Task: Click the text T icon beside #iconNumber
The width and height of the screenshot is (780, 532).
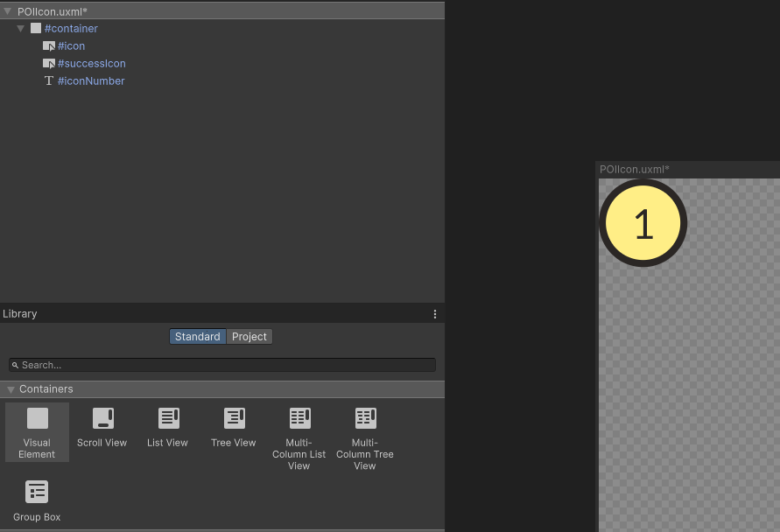Action: [49, 80]
